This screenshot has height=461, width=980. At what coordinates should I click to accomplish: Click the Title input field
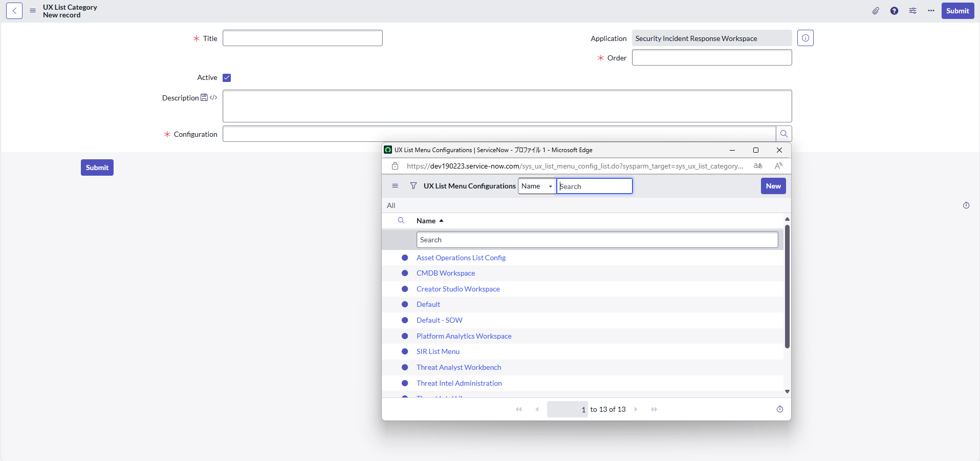[302, 38]
